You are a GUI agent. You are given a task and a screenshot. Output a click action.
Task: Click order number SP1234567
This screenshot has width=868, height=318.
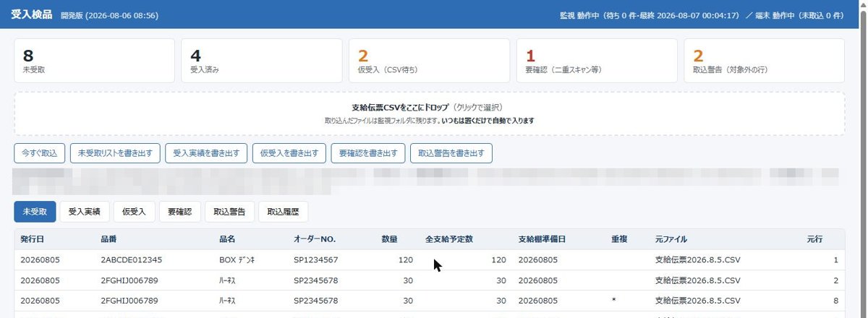point(315,259)
